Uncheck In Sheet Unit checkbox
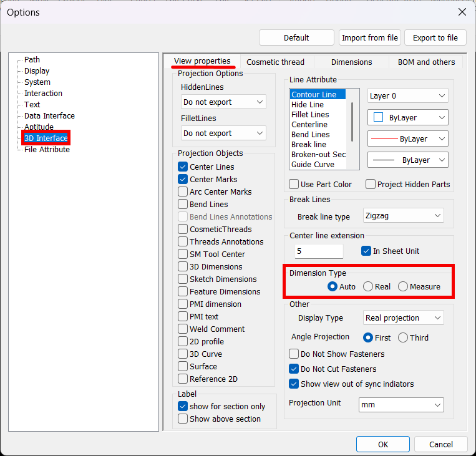 point(366,251)
